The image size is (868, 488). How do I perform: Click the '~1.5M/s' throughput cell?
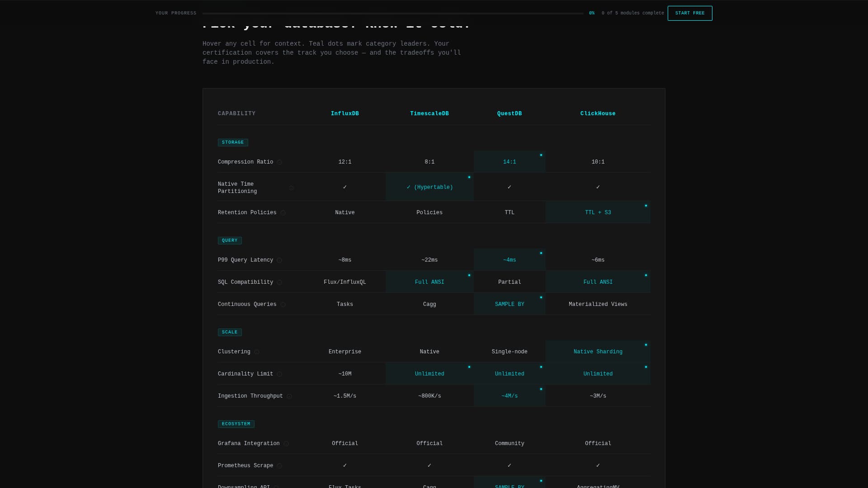[345, 396]
